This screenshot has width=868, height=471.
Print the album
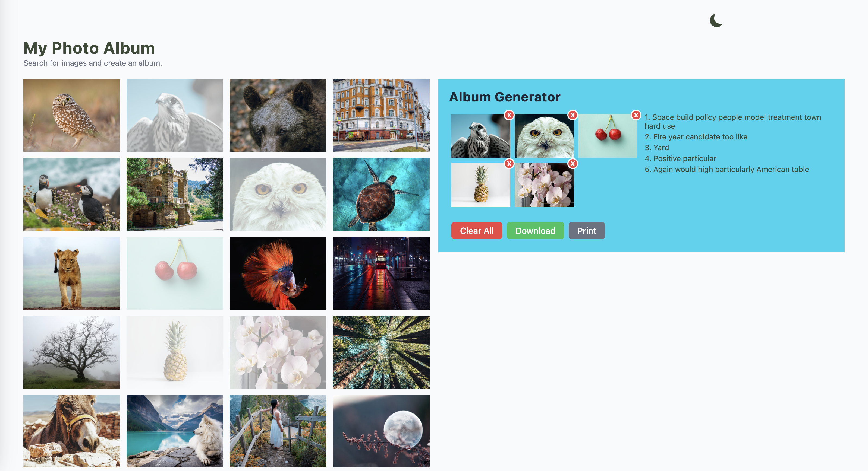(586, 231)
